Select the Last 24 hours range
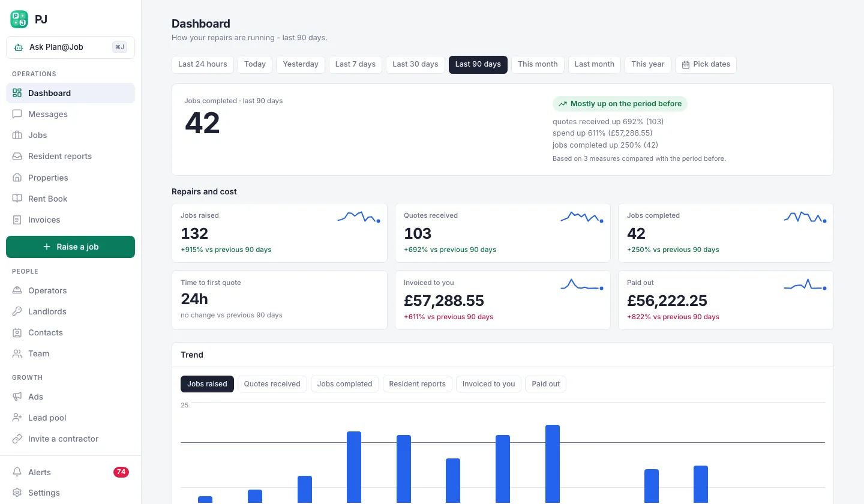 click(x=203, y=65)
